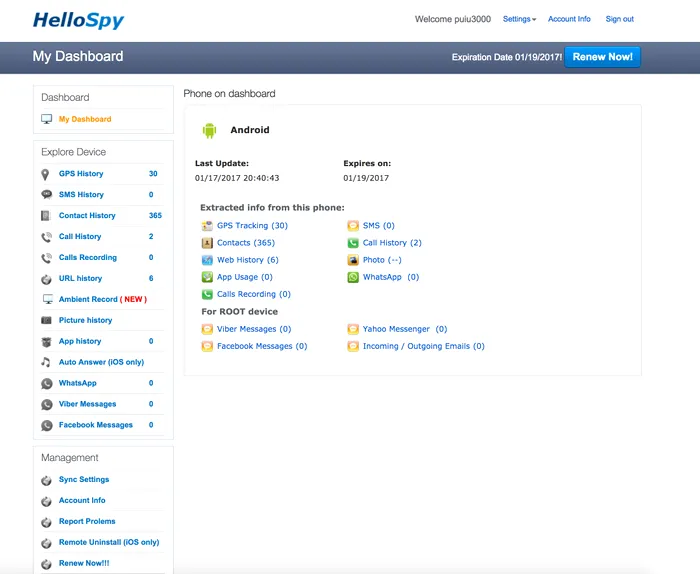Open the Incoming / Outgoing Emails (0) link
Viewport: 700px width, 574px height.
pos(424,346)
